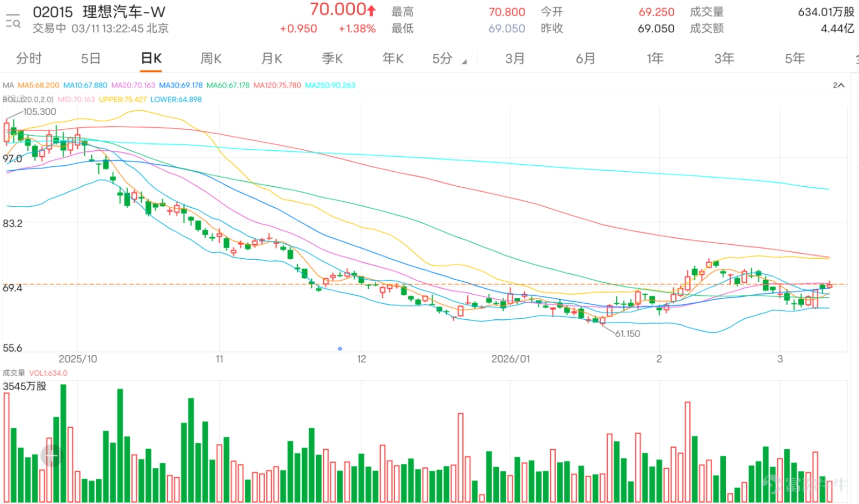The width and height of the screenshot is (859, 504).
Task: Click the stock title 理想汽车-W
Action: coord(124,12)
